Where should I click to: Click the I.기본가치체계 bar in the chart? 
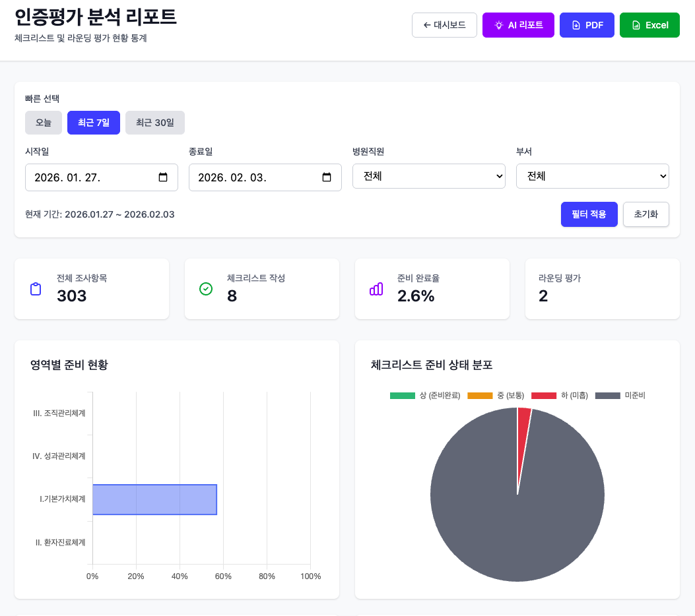[x=154, y=499]
